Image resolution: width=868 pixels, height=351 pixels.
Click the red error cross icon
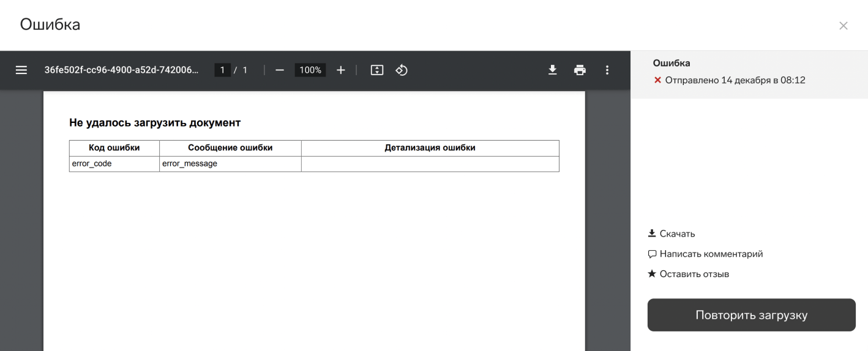pyautogui.click(x=657, y=80)
